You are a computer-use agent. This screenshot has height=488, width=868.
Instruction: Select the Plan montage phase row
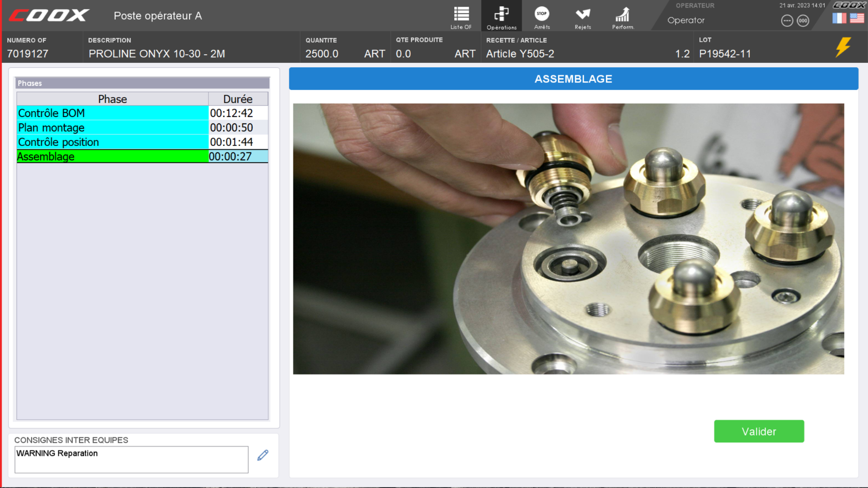click(142, 127)
